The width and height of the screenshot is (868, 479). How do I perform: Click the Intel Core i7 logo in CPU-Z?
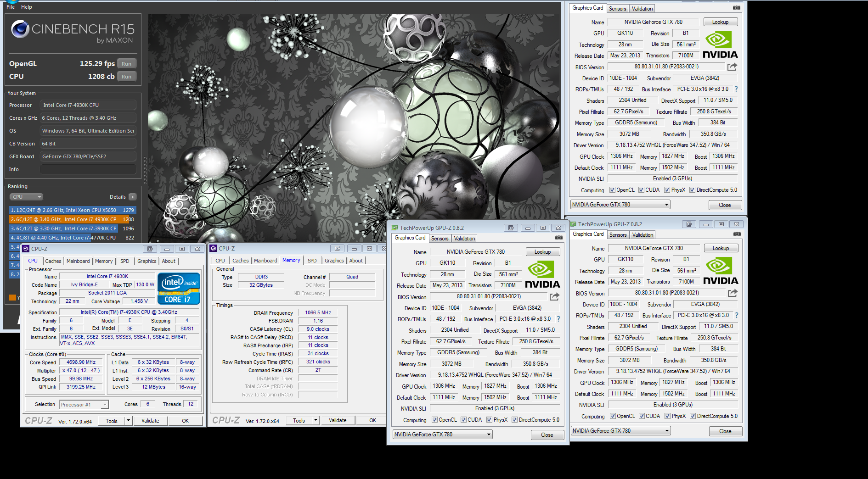[x=179, y=289]
